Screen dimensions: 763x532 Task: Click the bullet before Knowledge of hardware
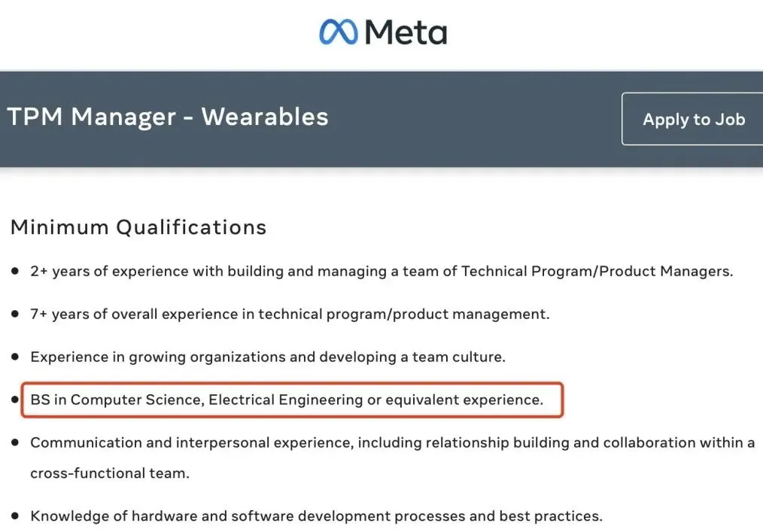(15, 516)
